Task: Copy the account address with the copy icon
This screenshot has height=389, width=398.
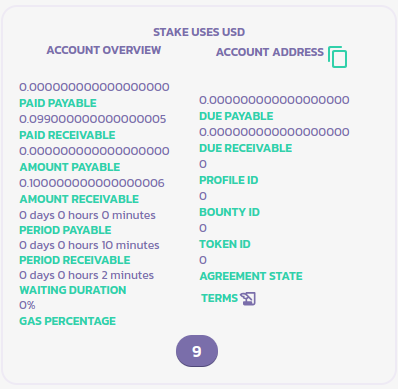Action: 337,57
